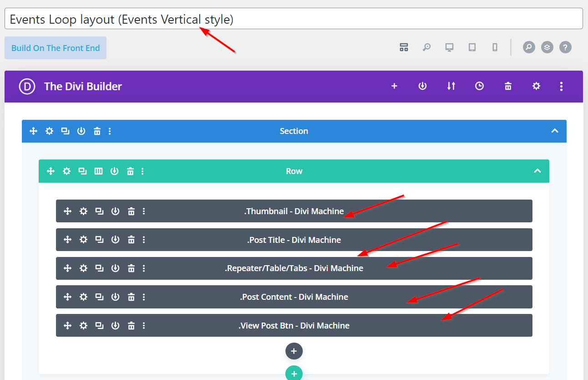
Task: Click Build On The Front End button
Action: 56,48
